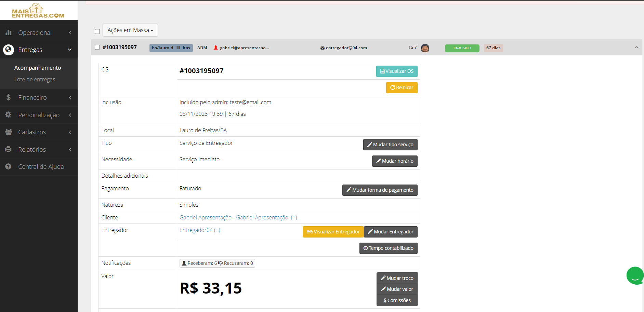Click the Entregas globe icon
The image size is (644, 312).
click(x=9, y=50)
